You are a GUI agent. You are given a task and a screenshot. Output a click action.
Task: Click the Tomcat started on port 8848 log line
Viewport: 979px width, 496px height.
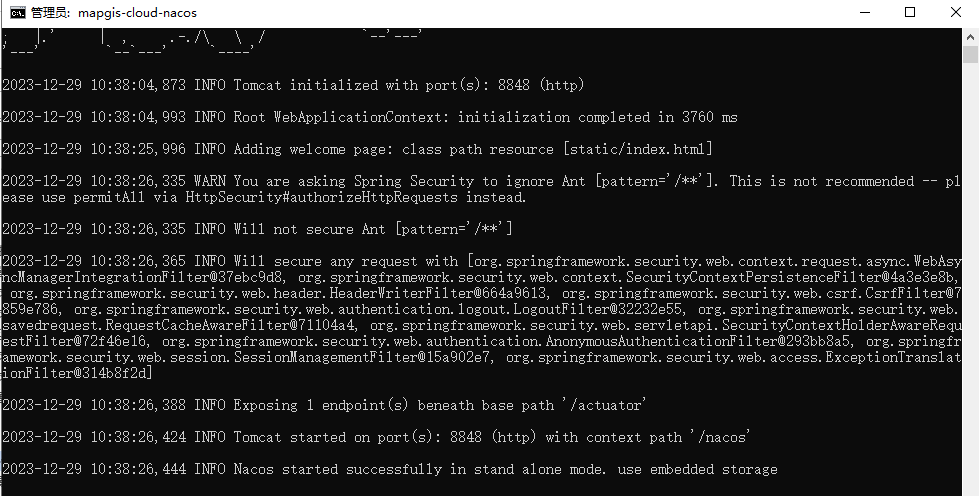376,437
